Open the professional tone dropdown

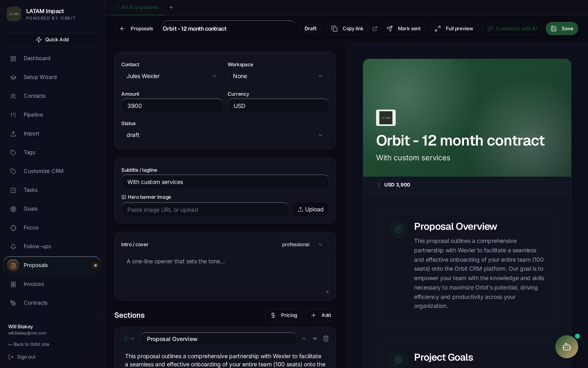pyautogui.click(x=303, y=244)
